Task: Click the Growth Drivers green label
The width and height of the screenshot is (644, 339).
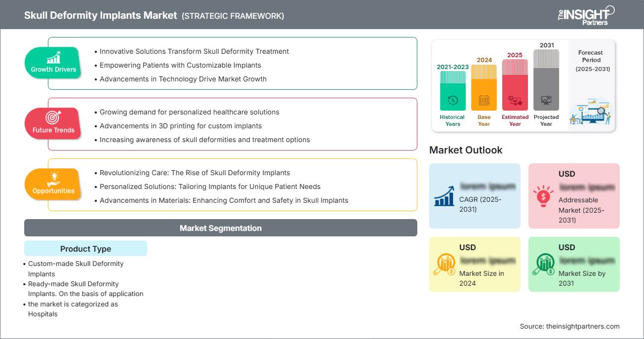Action: [53, 69]
